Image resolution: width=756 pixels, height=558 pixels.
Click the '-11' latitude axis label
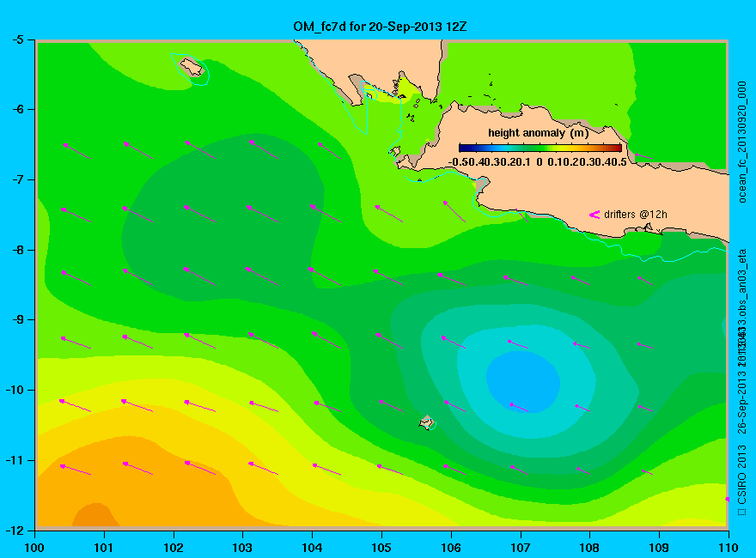pyautogui.click(x=15, y=460)
